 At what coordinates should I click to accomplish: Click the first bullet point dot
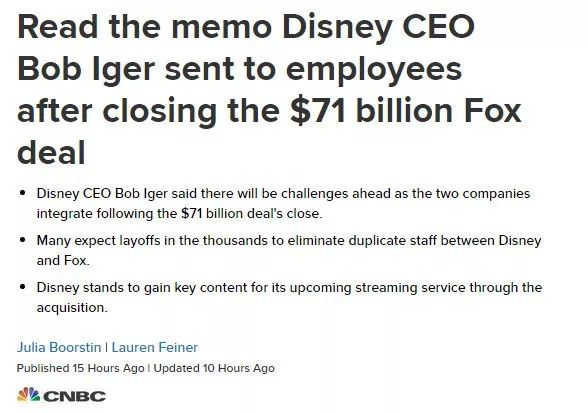pos(23,193)
